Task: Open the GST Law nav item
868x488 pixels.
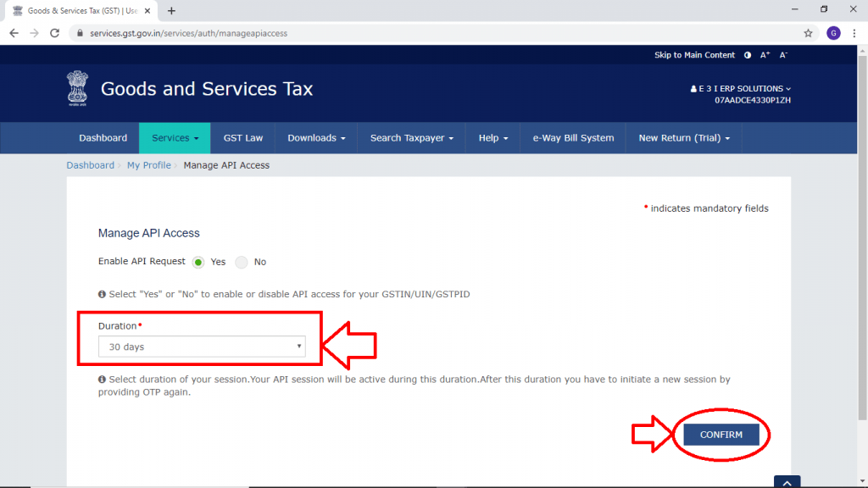Action: click(x=243, y=138)
